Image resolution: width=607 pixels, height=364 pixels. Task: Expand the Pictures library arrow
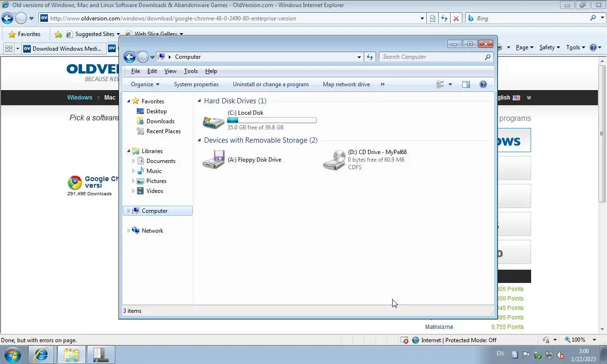pos(133,181)
